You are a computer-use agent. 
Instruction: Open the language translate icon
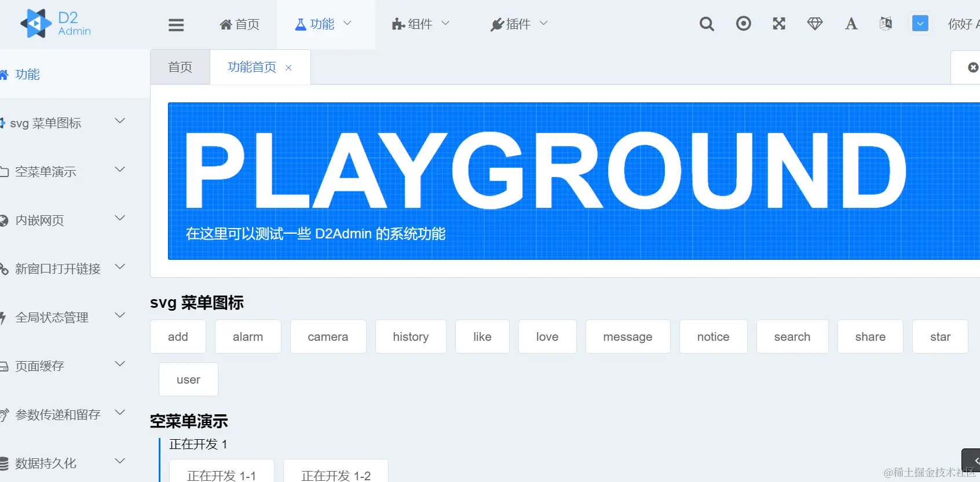pos(886,24)
